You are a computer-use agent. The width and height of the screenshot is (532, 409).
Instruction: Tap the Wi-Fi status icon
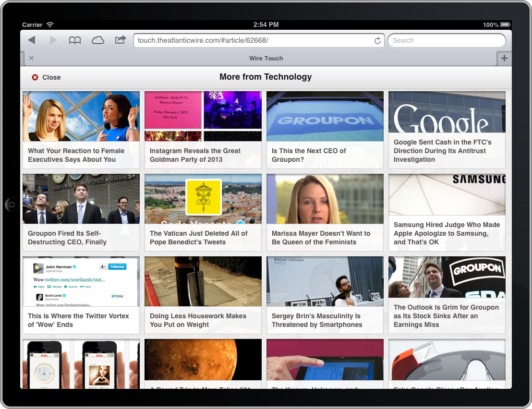[x=50, y=24]
